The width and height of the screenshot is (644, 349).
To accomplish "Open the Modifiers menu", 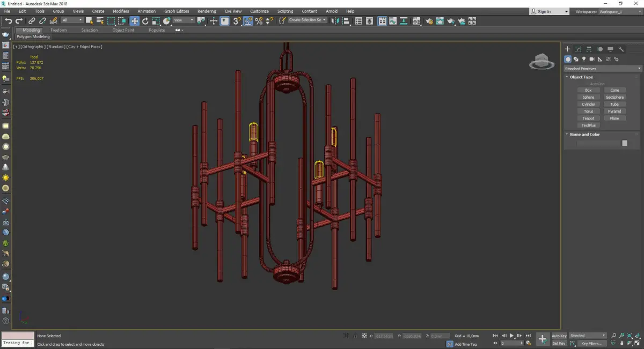I will [x=121, y=11].
